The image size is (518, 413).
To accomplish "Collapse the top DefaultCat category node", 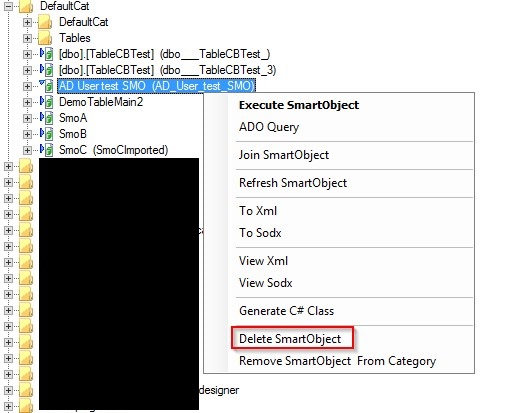I will pos(9,6).
